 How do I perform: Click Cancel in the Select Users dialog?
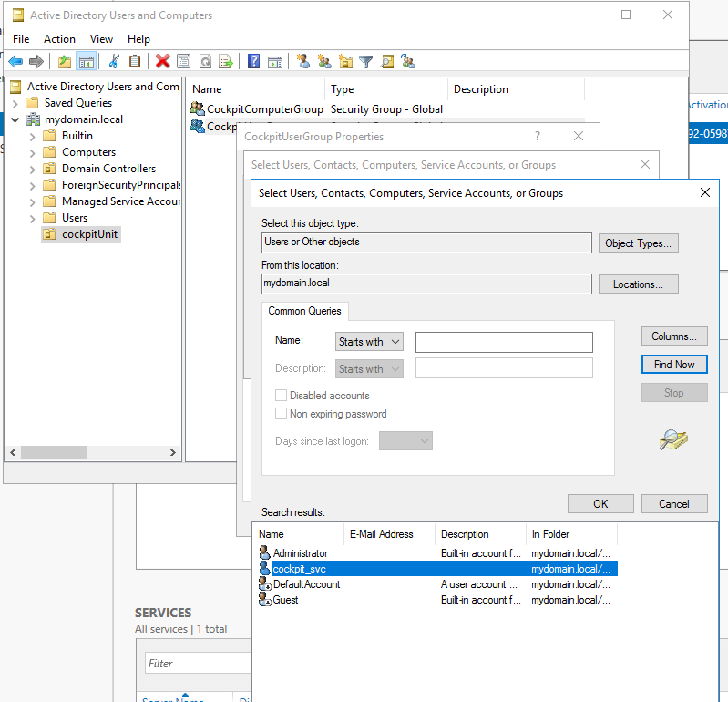674,503
